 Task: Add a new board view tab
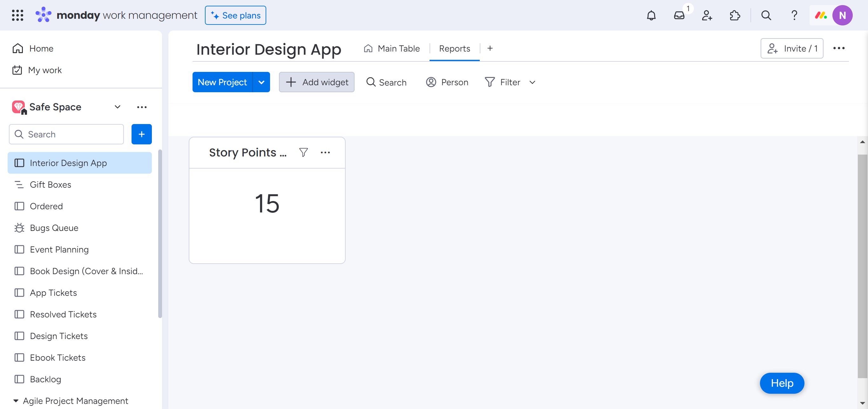pyautogui.click(x=490, y=49)
